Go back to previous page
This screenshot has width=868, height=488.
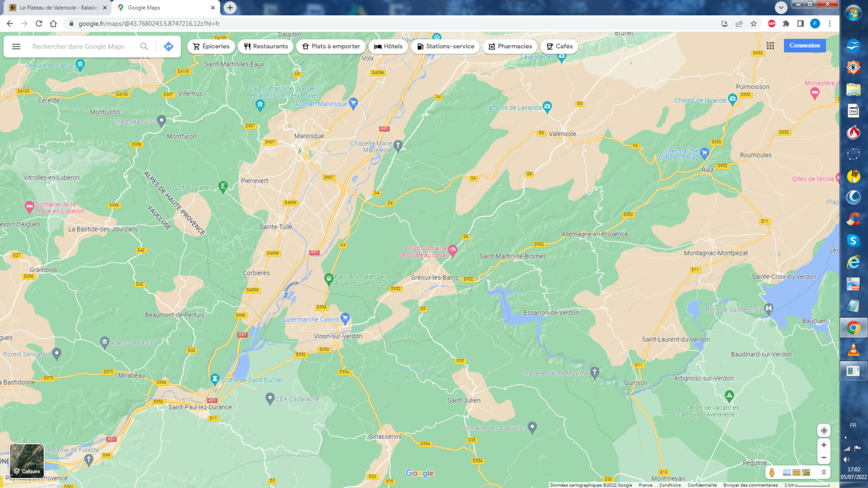[10, 24]
